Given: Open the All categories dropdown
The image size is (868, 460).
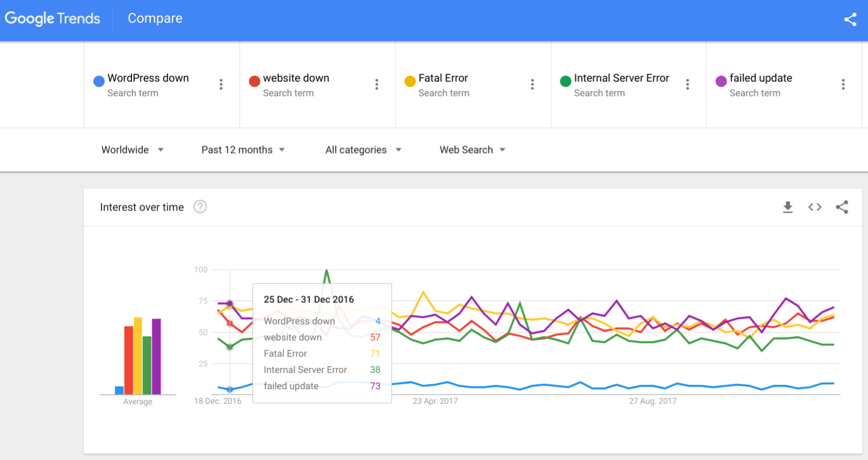Looking at the screenshot, I should [363, 150].
